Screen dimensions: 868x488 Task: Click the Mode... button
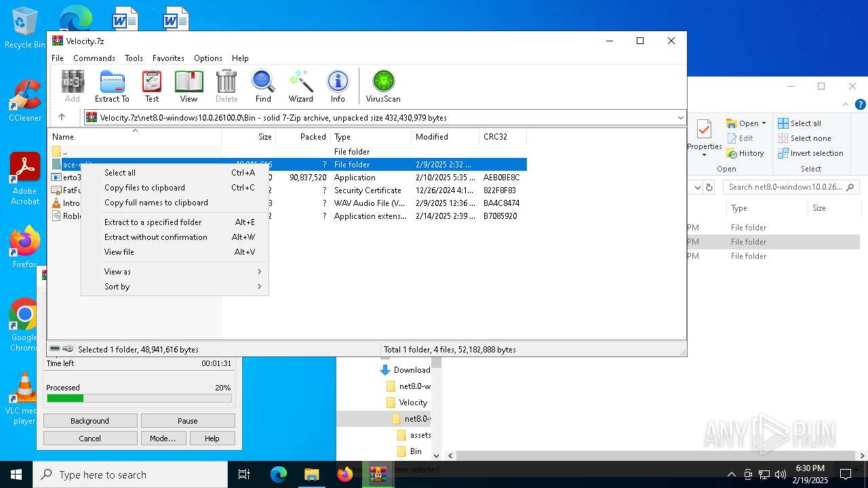(x=163, y=439)
